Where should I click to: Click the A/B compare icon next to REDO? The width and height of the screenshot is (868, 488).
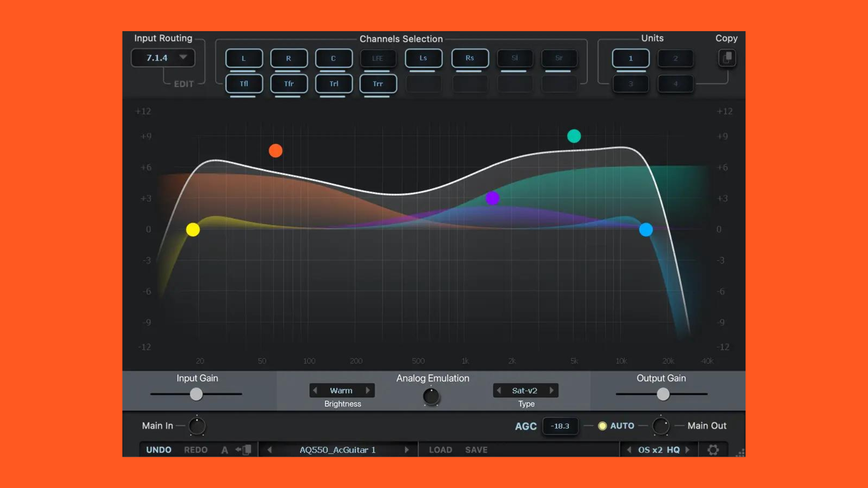(x=224, y=450)
